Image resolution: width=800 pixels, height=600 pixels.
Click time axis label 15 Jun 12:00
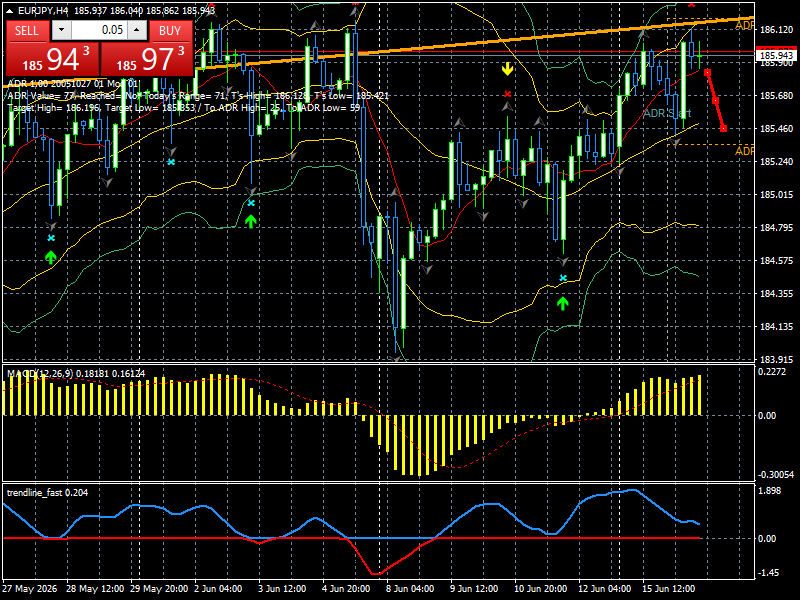click(668, 588)
